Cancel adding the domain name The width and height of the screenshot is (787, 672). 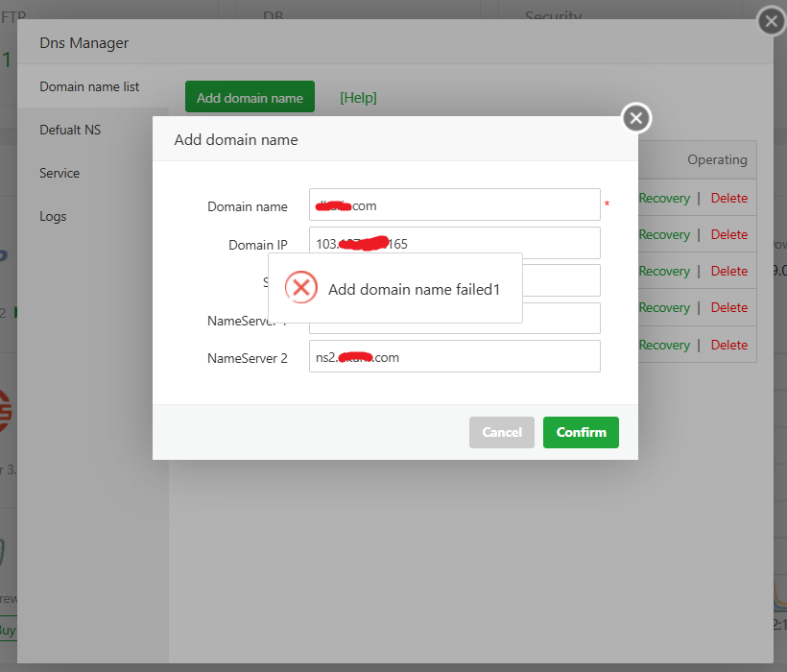(x=501, y=432)
